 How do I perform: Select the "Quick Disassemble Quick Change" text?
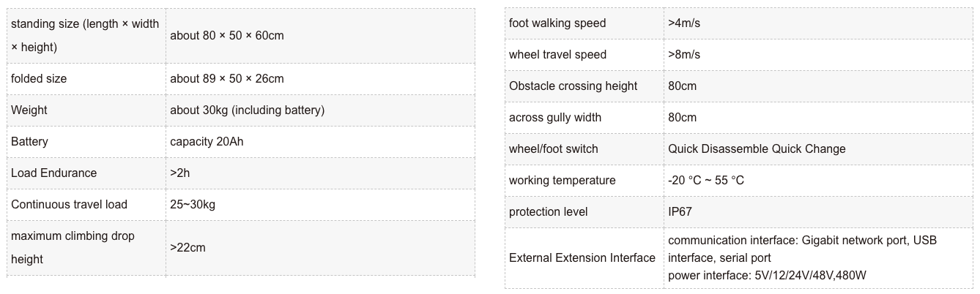click(x=757, y=148)
